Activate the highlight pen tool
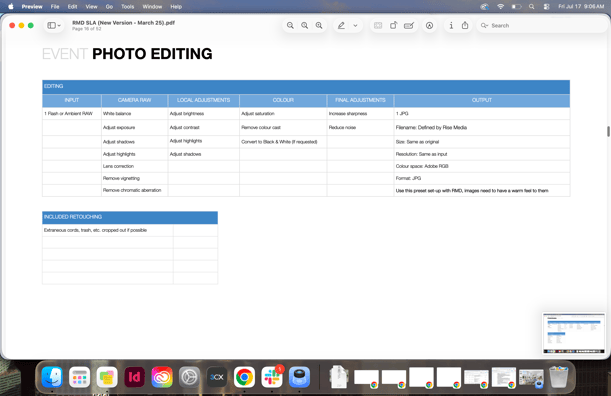 [341, 25]
